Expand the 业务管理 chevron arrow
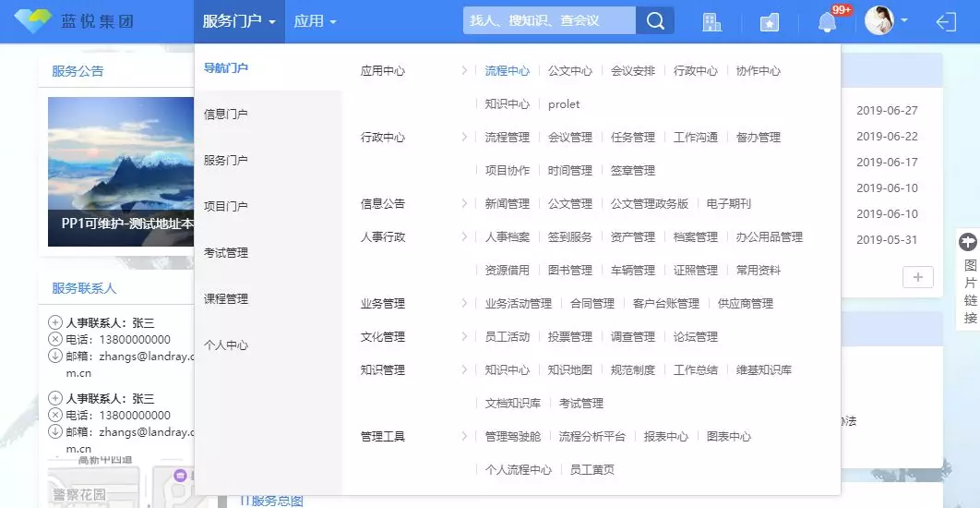The width and height of the screenshot is (980, 508). pos(464,303)
